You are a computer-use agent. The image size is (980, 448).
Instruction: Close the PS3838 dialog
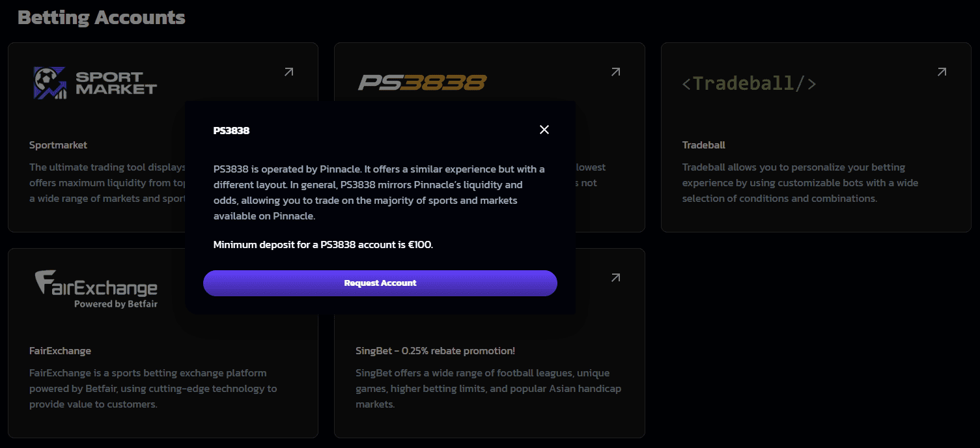point(544,130)
